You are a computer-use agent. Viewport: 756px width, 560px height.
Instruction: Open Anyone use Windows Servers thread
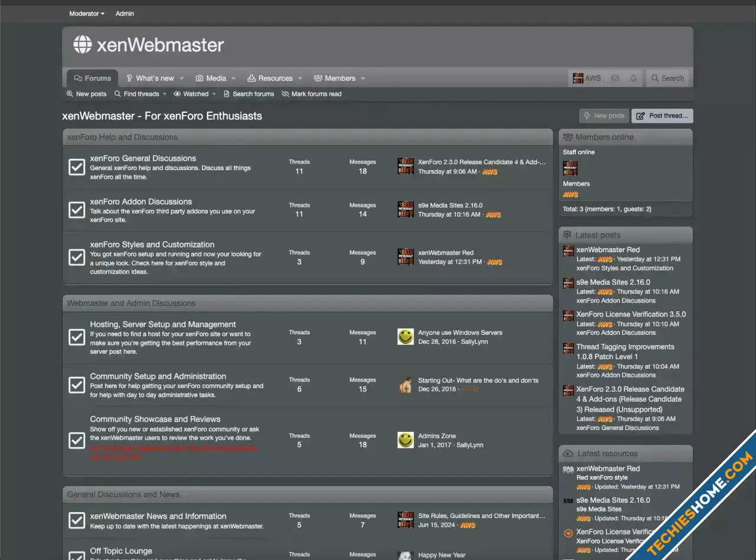[460, 333]
